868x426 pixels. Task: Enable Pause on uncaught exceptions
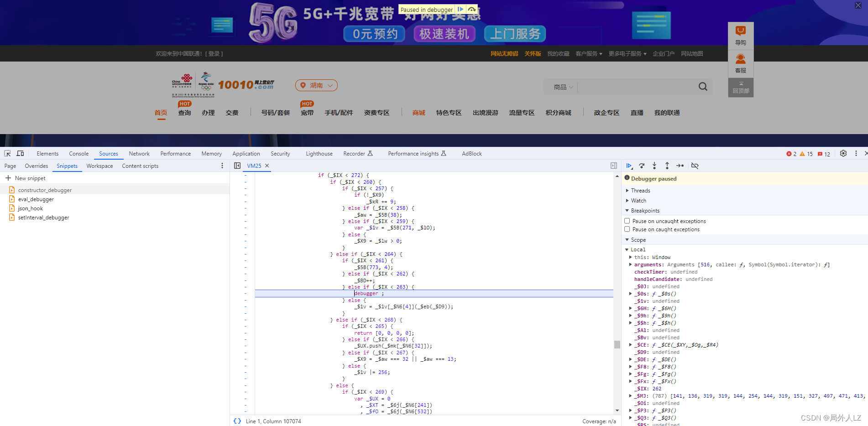627,221
